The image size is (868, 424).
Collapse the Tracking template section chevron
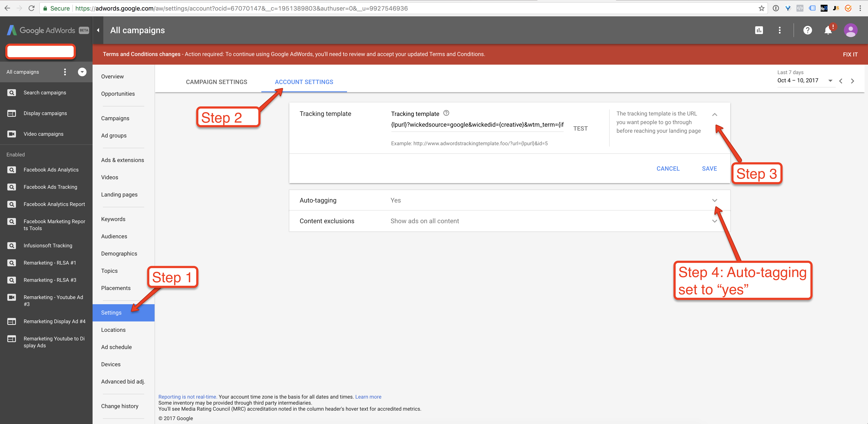point(715,115)
